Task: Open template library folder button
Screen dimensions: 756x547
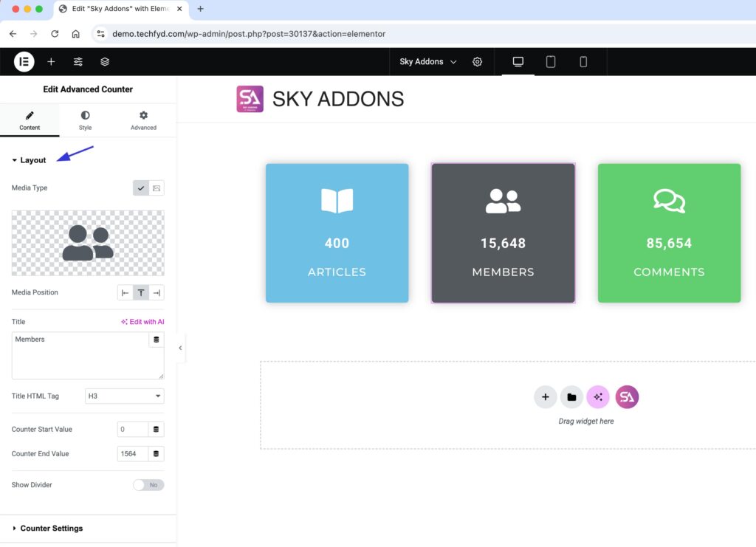Action: [571, 397]
